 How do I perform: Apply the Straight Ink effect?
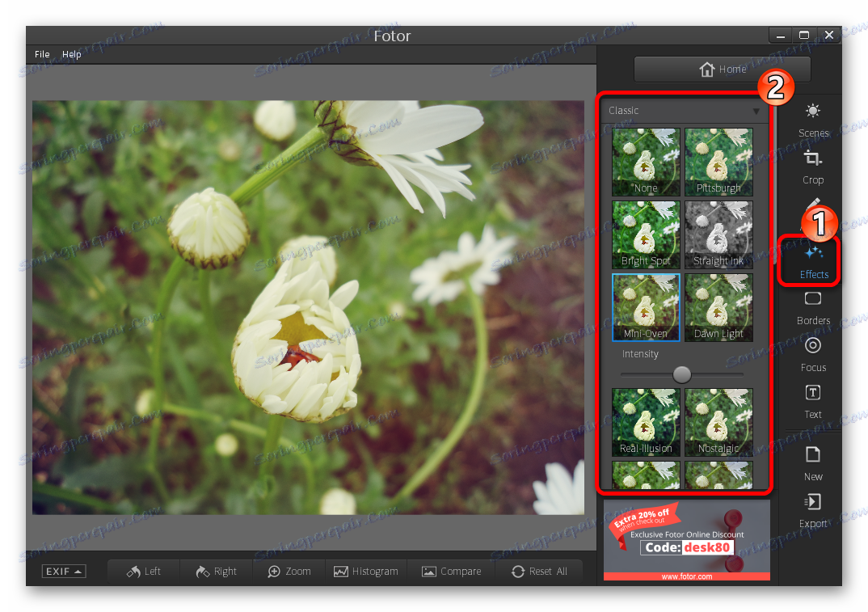(718, 234)
